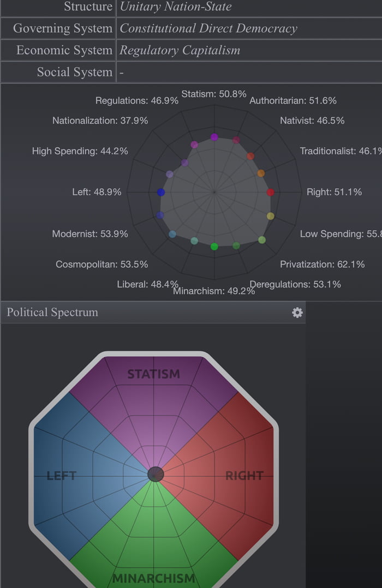Select the green Minarchism marker on radar chart
382x588 pixels.
pyautogui.click(x=214, y=247)
